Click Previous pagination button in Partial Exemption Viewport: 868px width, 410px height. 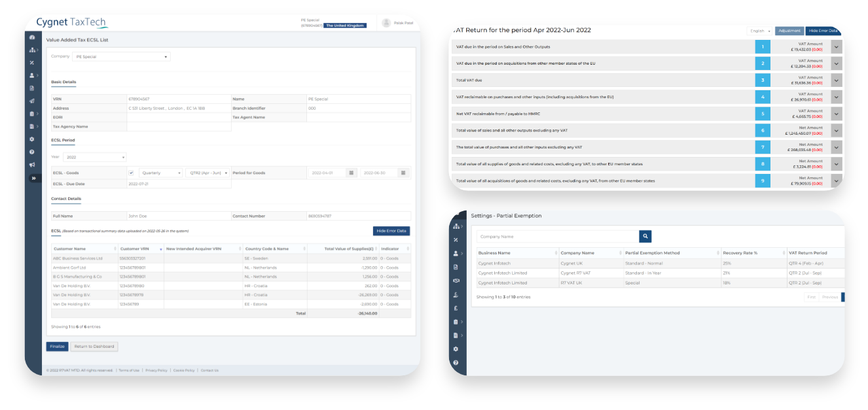pyautogui.click(x=829, y=297)
